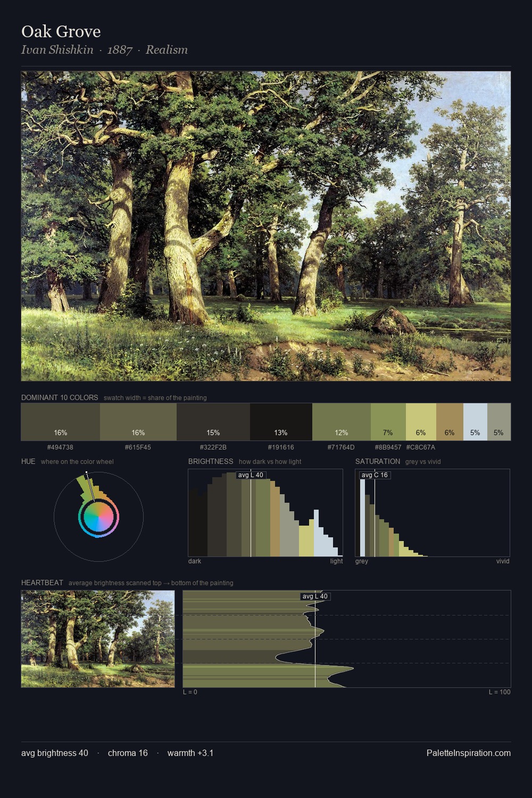The width and height of the screenshot is (532, 798).
Task: Click the hue color wheel chart
Action: pyautogui.click(x=98, y=516)
